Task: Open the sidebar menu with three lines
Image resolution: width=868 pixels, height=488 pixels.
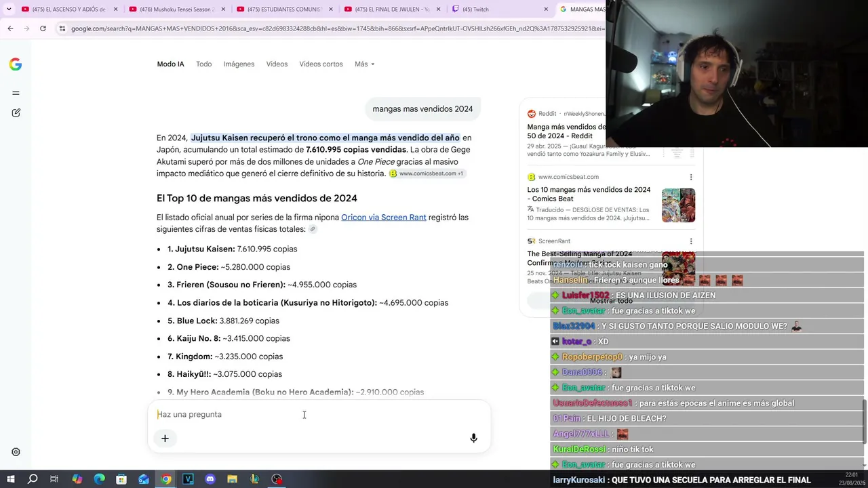Action: tap(16, 93)
